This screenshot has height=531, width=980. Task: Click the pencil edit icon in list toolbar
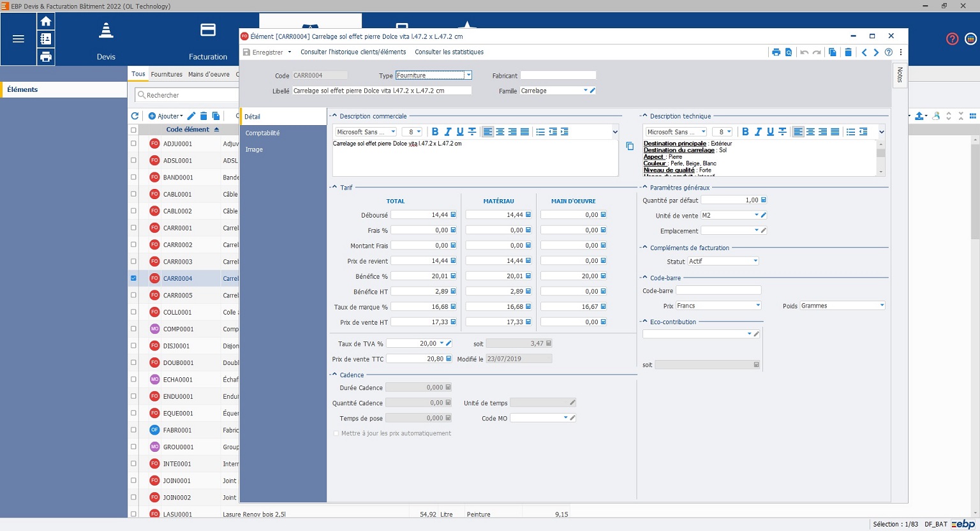tap(191, 116)
